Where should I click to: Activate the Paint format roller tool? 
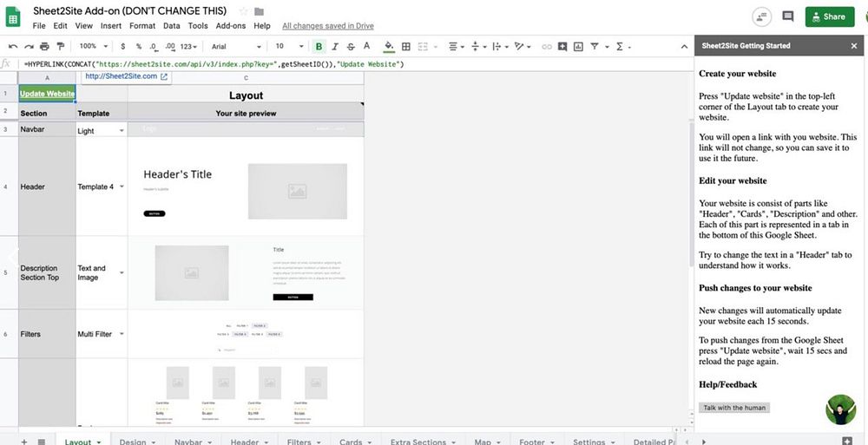pos(61,47)
